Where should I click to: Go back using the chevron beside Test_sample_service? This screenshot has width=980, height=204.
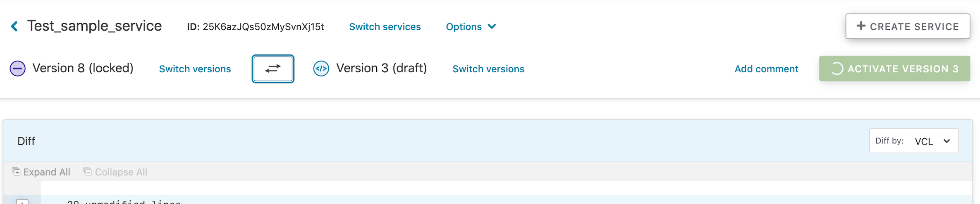pos(14,26)
